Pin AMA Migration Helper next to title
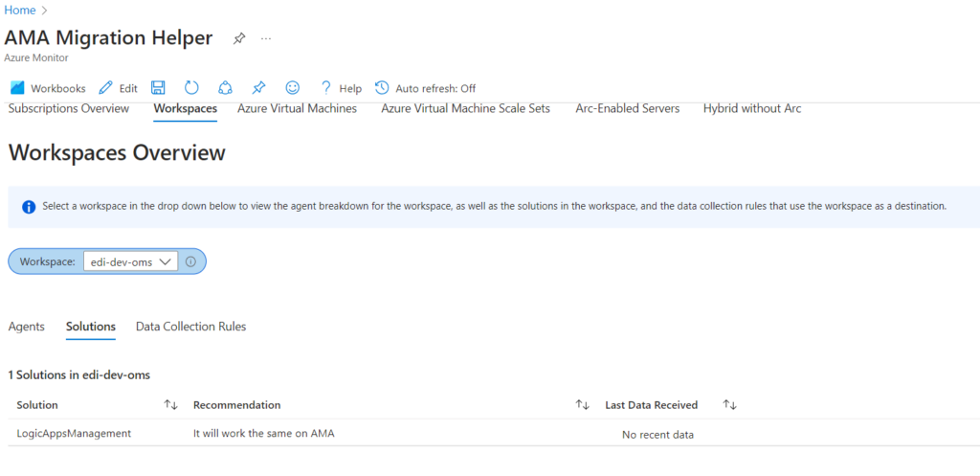980x476 pixels. pos(238,38)
